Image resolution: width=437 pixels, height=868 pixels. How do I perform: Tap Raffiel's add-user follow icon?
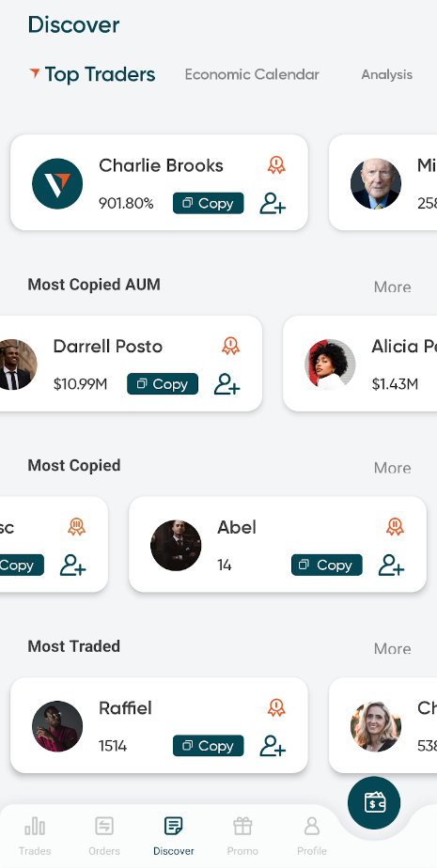tap(273, 746)
